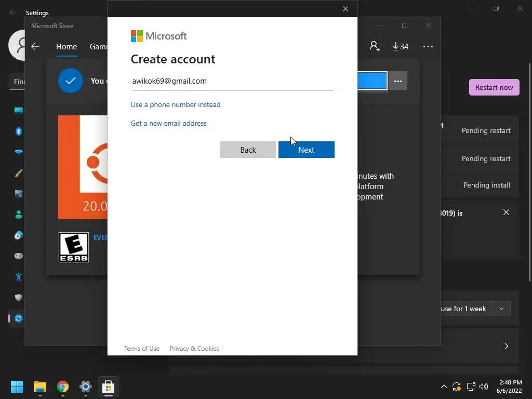Open Apps category in Settings sidebar
Image resolution: width=532 pixels, height=399 pixels.
pos(19,194)
